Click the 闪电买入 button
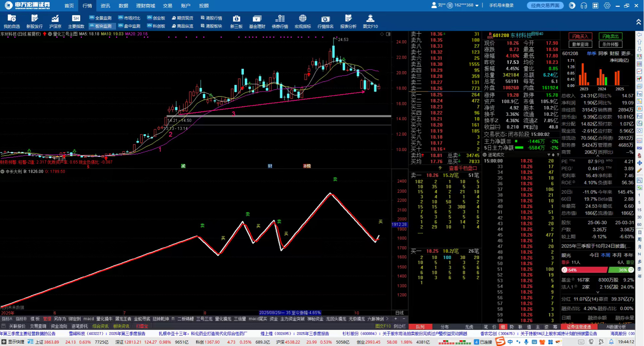 [x=581, y=36]
